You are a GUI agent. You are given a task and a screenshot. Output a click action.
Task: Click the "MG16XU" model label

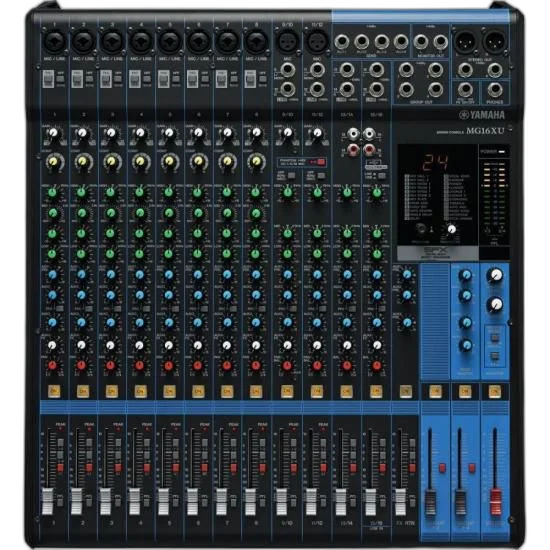click(485, 131)
